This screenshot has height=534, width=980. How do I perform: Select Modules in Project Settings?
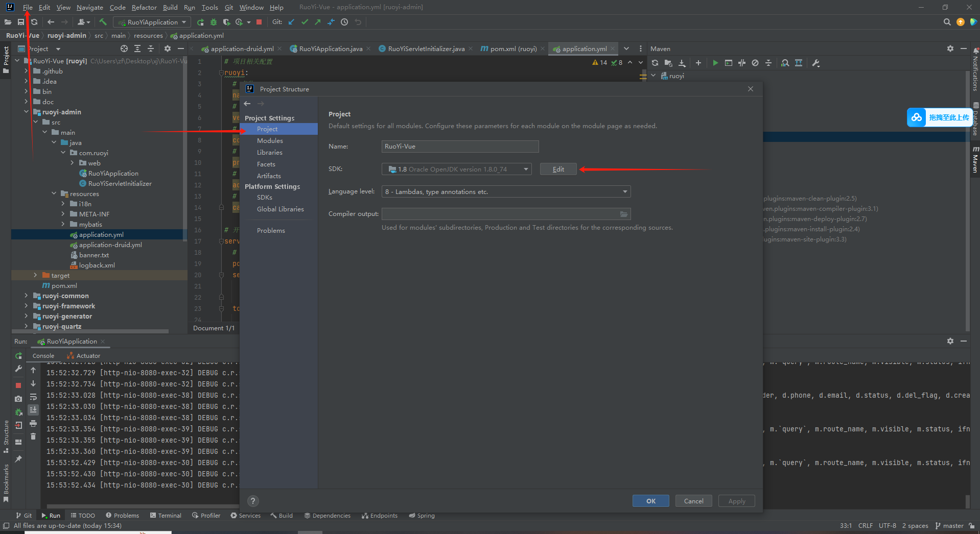(270, 140)
